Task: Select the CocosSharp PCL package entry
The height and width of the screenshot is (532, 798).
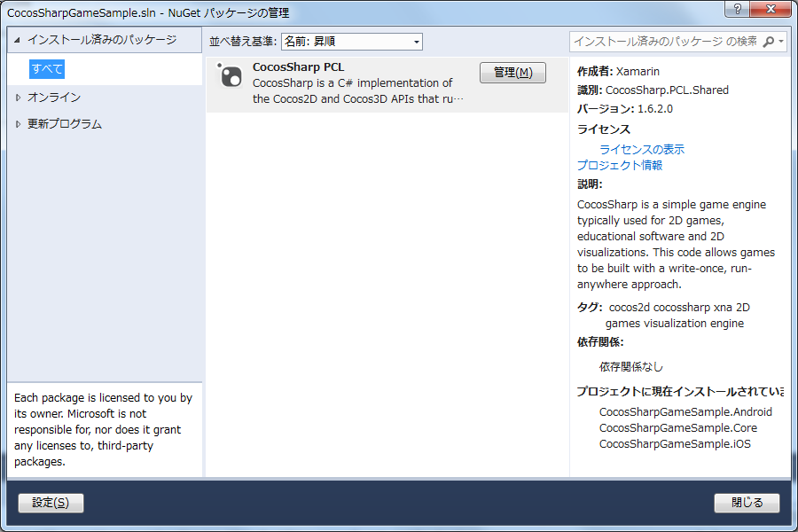Action: pos(355,83)
